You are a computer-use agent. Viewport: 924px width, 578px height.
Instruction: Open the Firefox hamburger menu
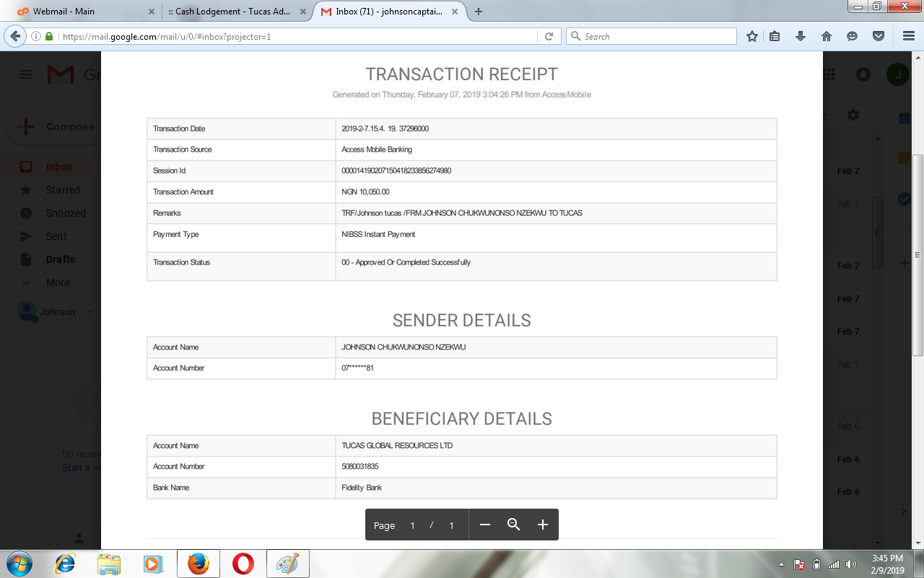(909, 36)
